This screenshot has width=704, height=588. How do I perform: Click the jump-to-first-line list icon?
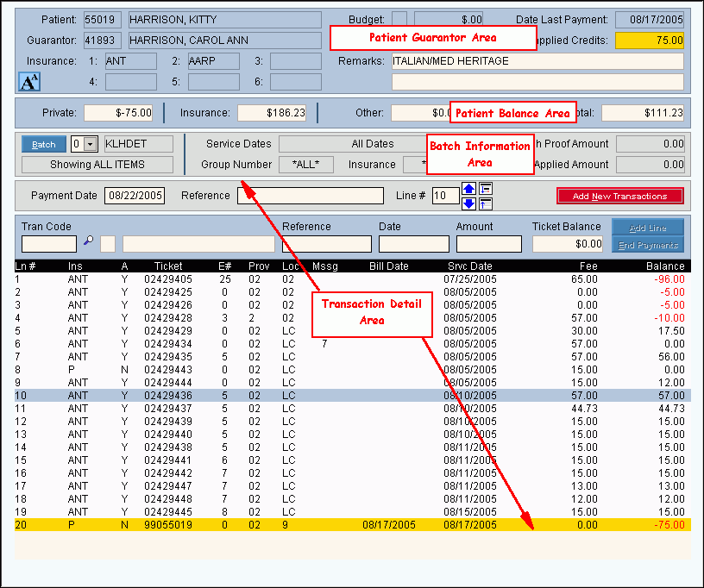tap(486, 203)
